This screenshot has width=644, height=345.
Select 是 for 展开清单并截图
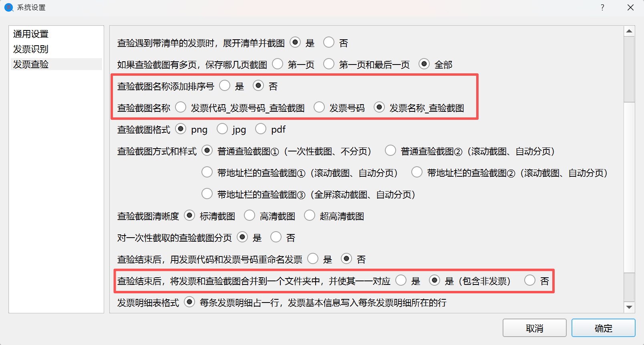[295, 42]
